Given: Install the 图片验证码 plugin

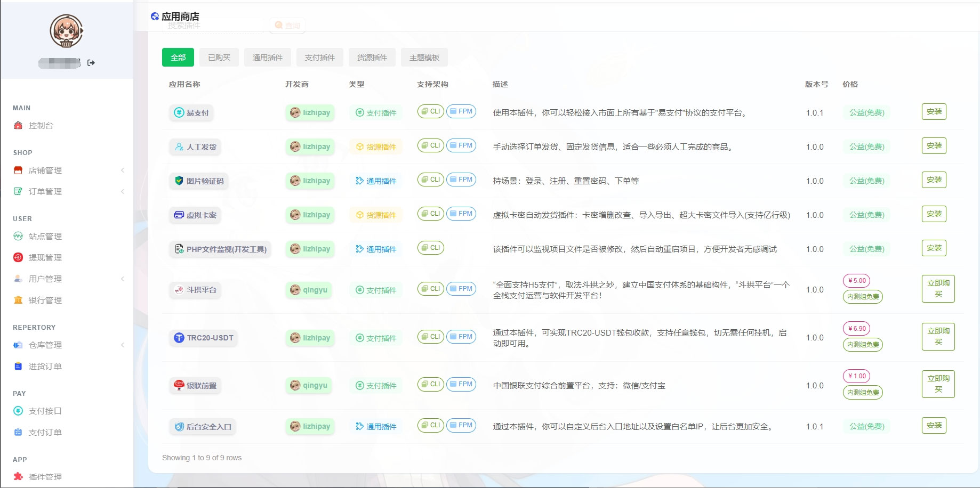Looking at the screenshot, I should pyautogui.click(x=934, y=180).
